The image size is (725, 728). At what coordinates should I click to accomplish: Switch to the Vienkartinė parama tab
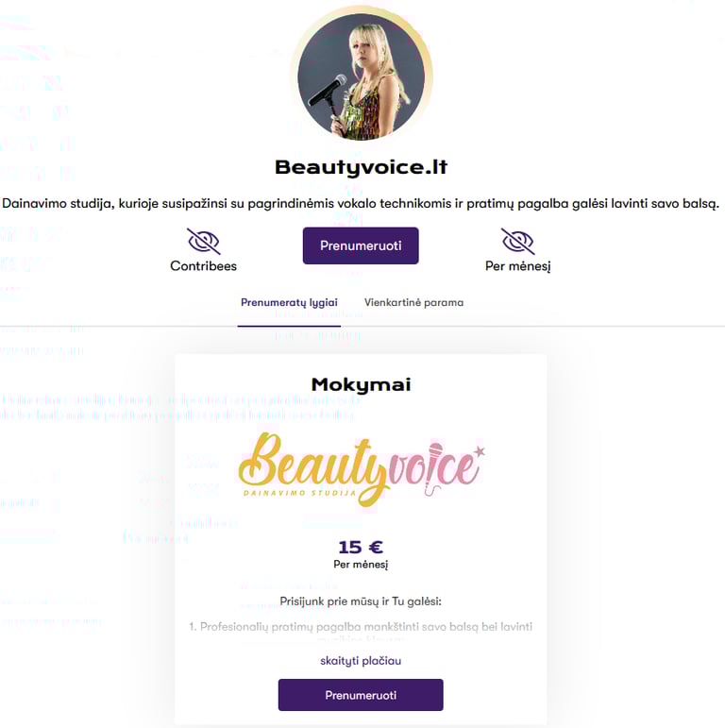[413, 303]
